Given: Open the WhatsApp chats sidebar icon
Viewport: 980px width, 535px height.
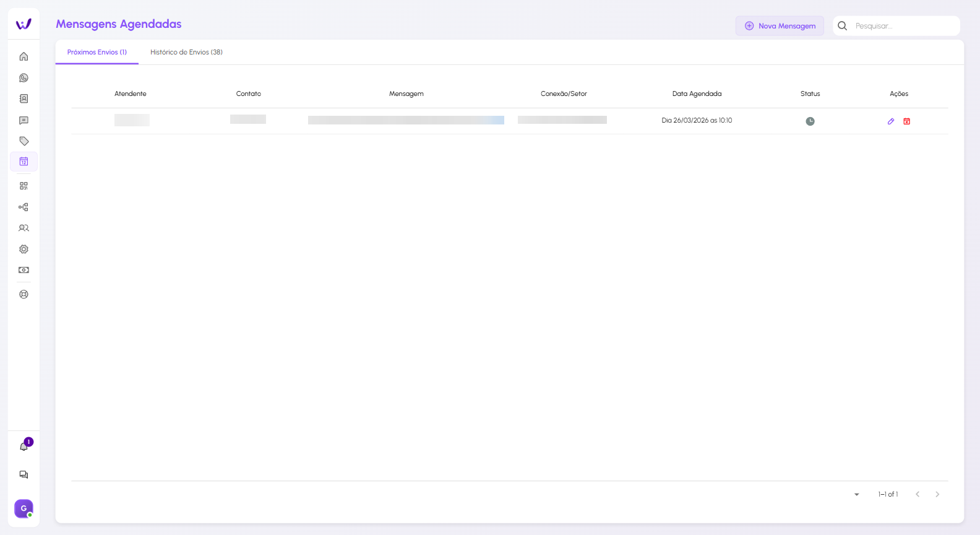Looking at the screenshot, I should [24, 78].
